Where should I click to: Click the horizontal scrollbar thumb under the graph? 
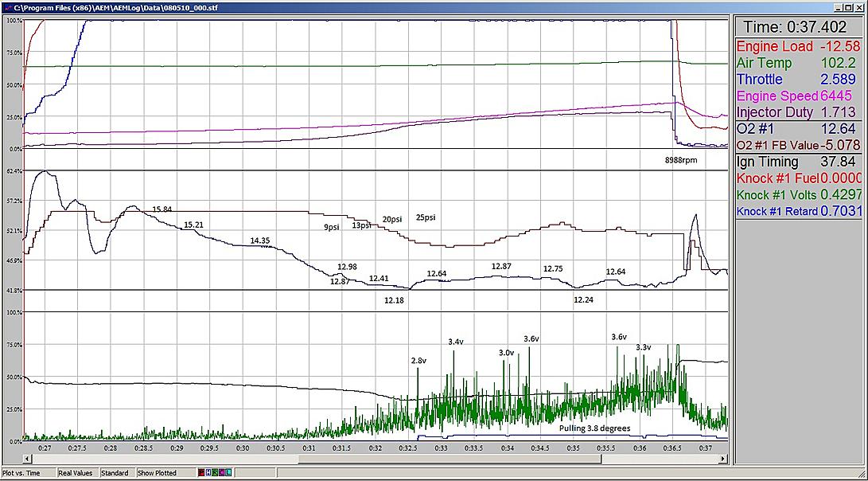[x=449, y=458]
